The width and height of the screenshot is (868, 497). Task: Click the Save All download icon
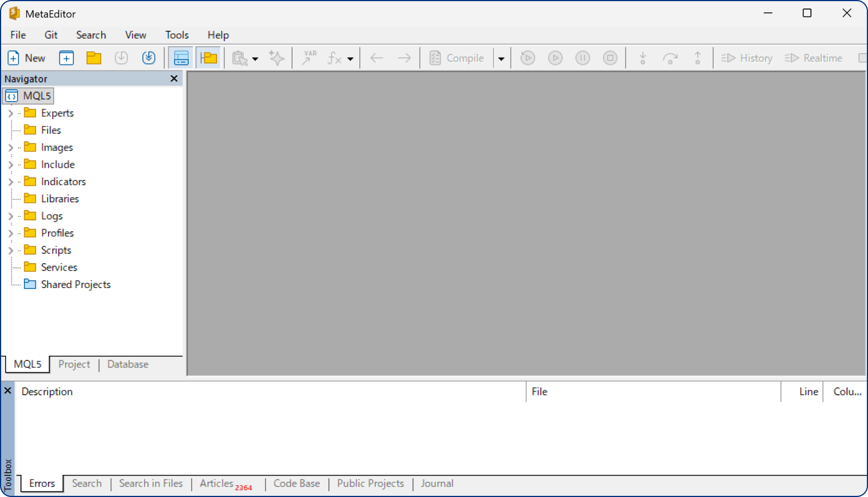pyautogui.click(x=149, y=58)
